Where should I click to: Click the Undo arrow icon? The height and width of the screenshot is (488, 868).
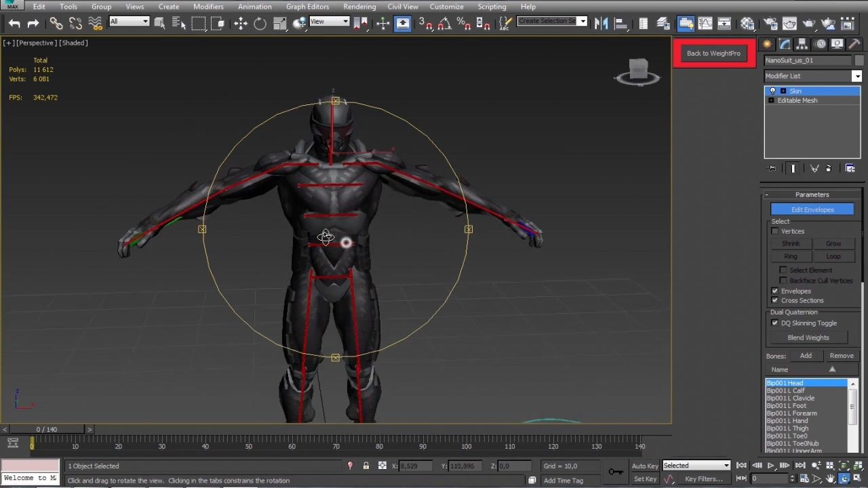(14, 24)
